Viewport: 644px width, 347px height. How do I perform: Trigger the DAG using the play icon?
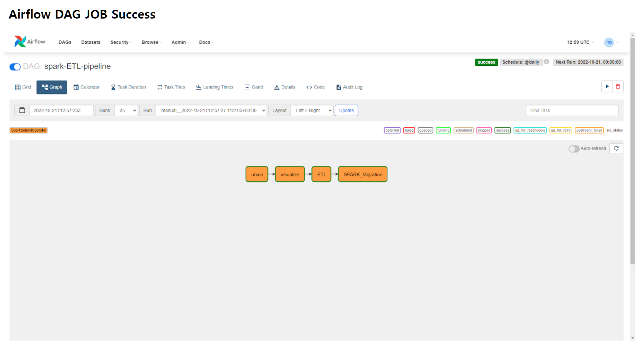coord(607,86)
